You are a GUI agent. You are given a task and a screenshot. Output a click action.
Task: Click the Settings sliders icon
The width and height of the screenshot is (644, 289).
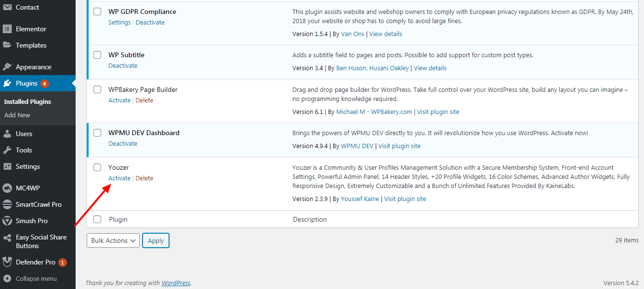(x=7, y=166)
